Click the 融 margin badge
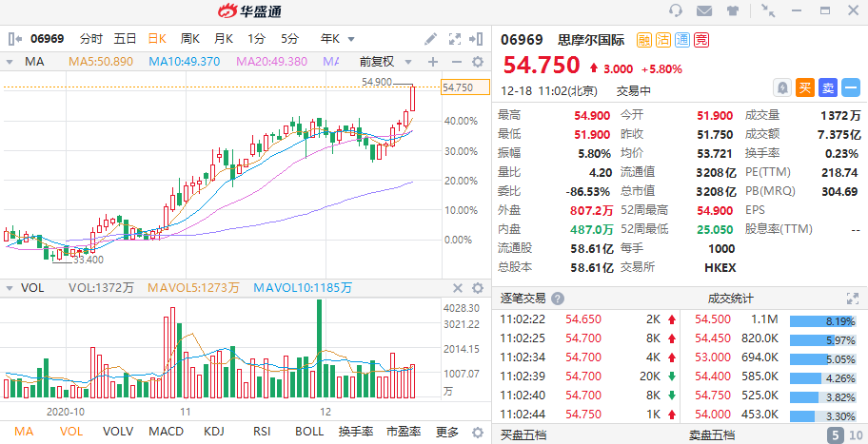Screen dimensions: 868x444 point(643,40)
